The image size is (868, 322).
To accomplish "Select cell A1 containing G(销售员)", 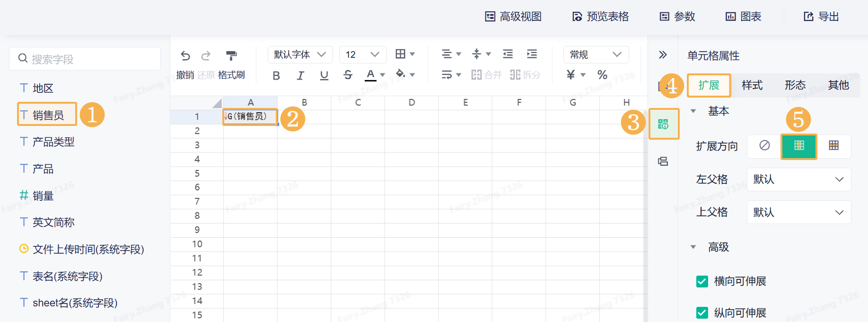I will [x=251, y=116].
